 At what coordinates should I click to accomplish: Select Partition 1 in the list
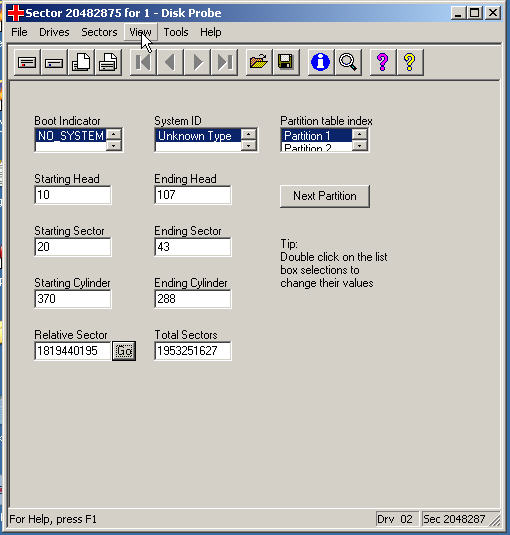(316, 136)
